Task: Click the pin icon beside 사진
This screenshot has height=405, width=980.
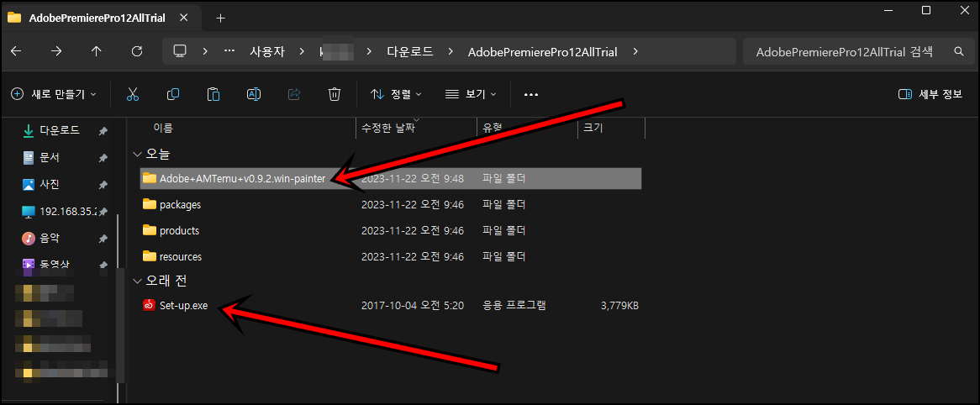Action: click(103, 185)
